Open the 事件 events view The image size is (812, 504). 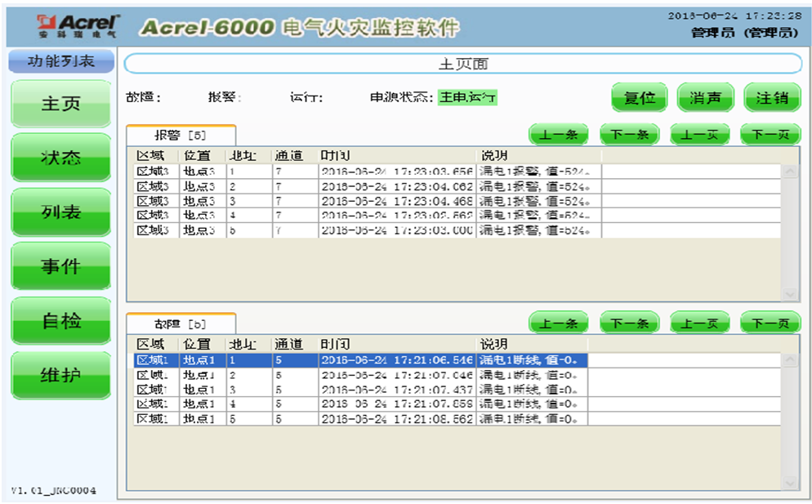click(x=61, y=266)
